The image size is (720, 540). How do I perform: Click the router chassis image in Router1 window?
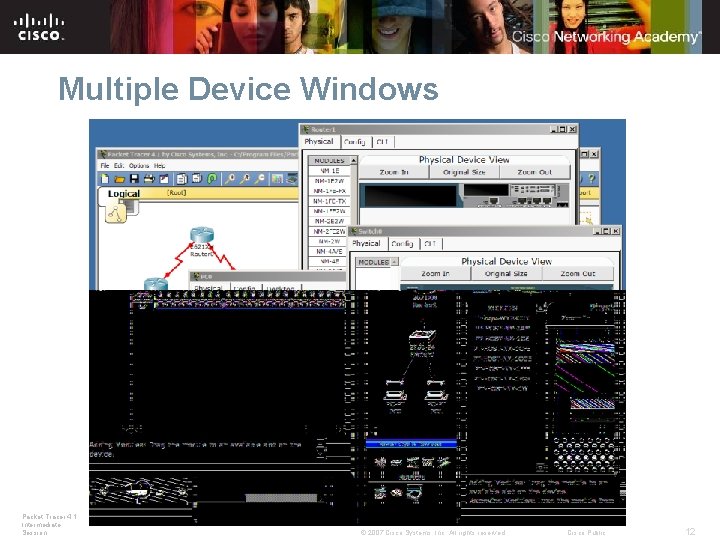pos(464,196)
